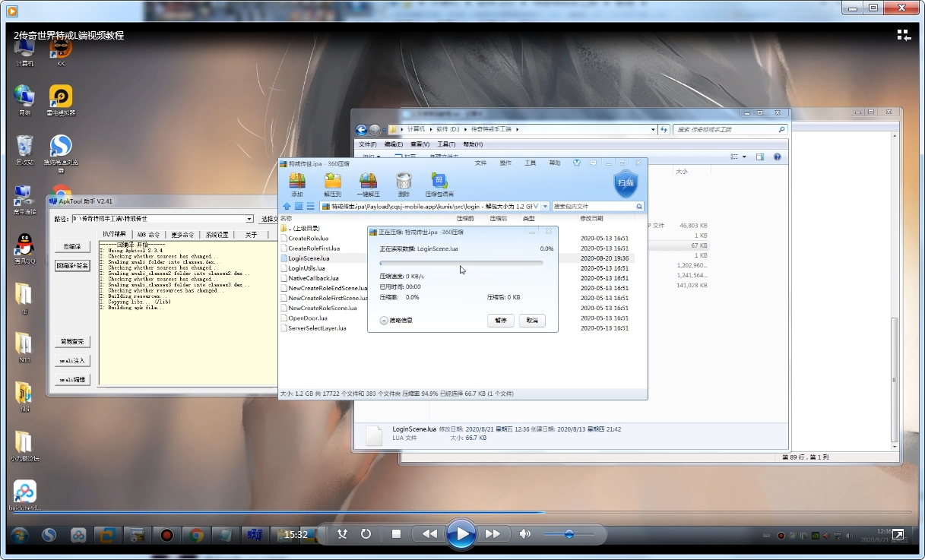Open the 360压缩 address bar history dropdown
The height and width of the screenshot is (560, 925).
point(545,207)
